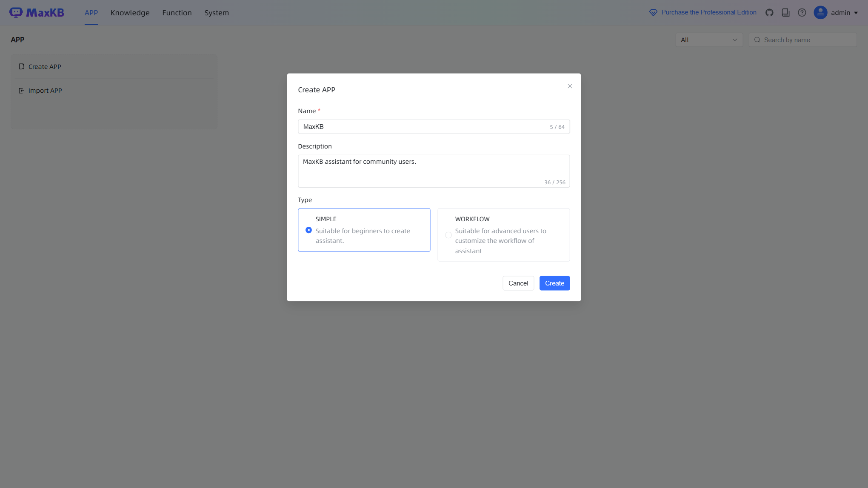This screenshot has height=488, width=868.
Task: Click the Function navigation item
Action: tap(177, 12)
